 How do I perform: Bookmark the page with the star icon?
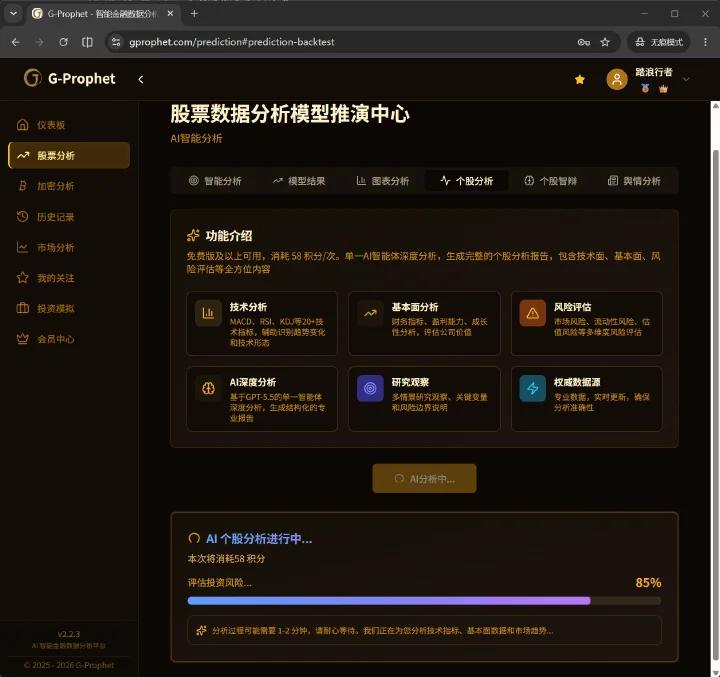pyautogui.click(x=605, y=42)
